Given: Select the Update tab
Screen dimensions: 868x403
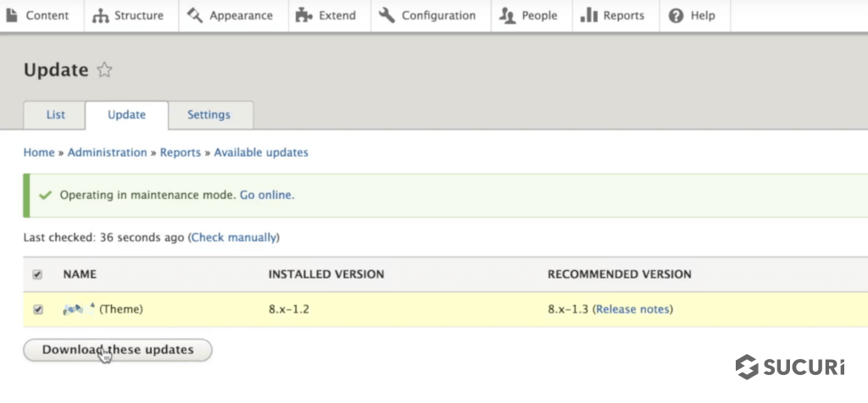Looking at the screenshot, I should tap(126, 115).
